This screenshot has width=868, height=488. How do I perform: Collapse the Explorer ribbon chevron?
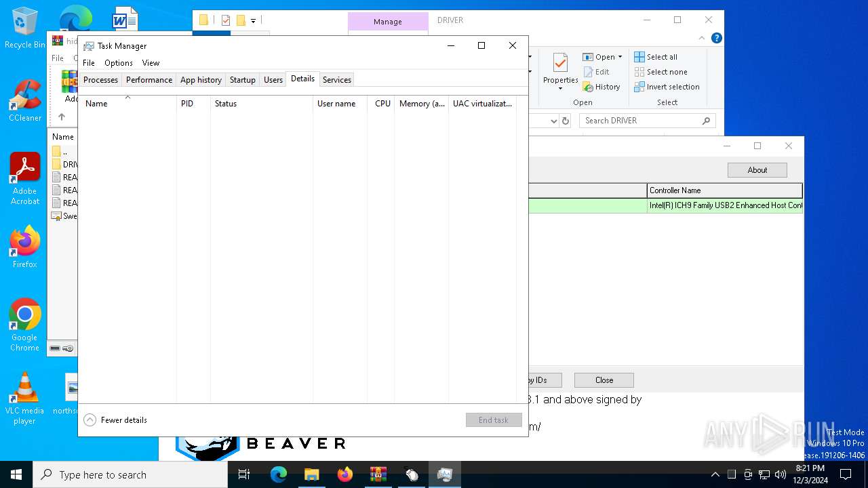(x=703, y=39)
